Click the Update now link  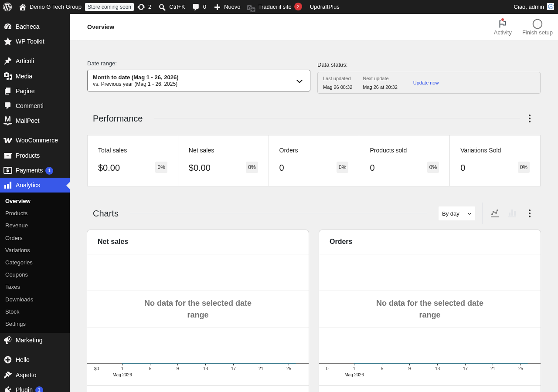coord(426,83)
